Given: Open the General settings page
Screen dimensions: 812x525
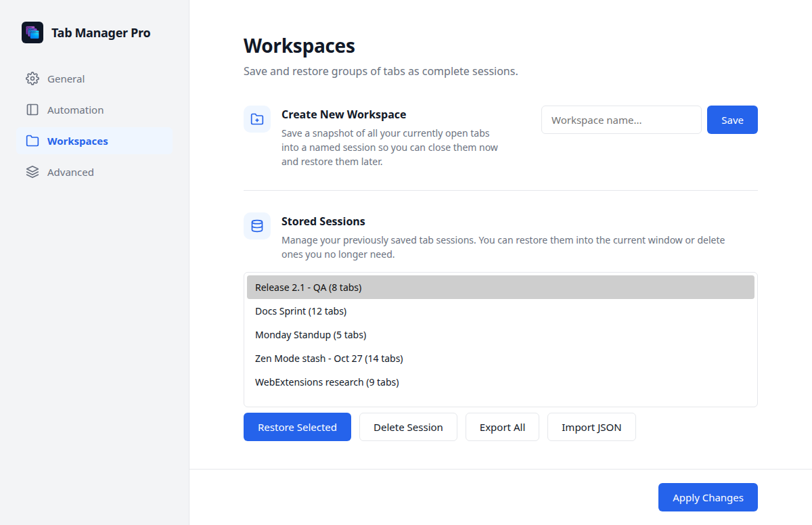Looking at the screenshot, I should tap(95, 78).
